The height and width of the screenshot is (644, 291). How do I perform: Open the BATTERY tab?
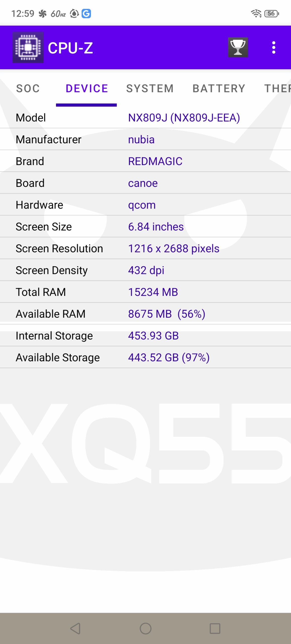point(219,89)
